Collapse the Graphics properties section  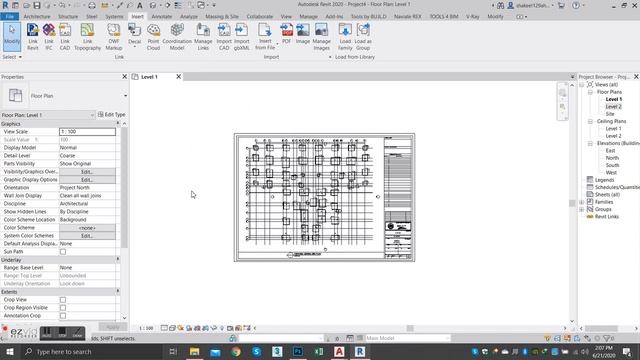tap(118, 124)
